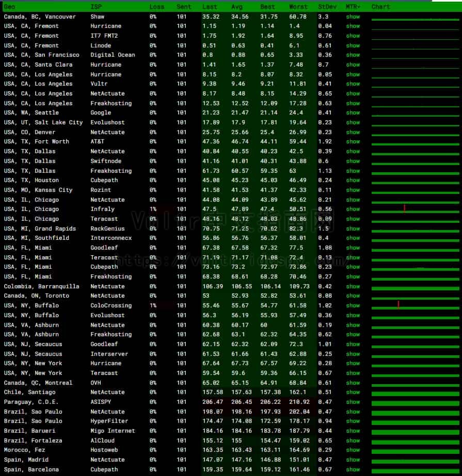Click the 3.3 StDev value for Vancouver

323,17
